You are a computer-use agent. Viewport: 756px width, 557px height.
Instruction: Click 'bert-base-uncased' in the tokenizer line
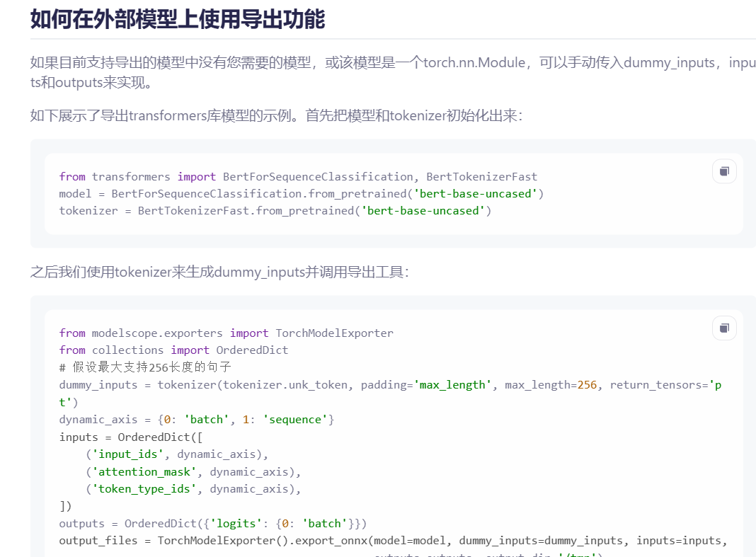coord(423,211)
